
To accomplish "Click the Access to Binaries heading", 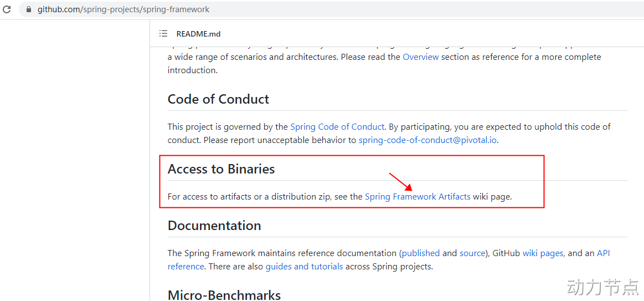I will click(221, 169).
